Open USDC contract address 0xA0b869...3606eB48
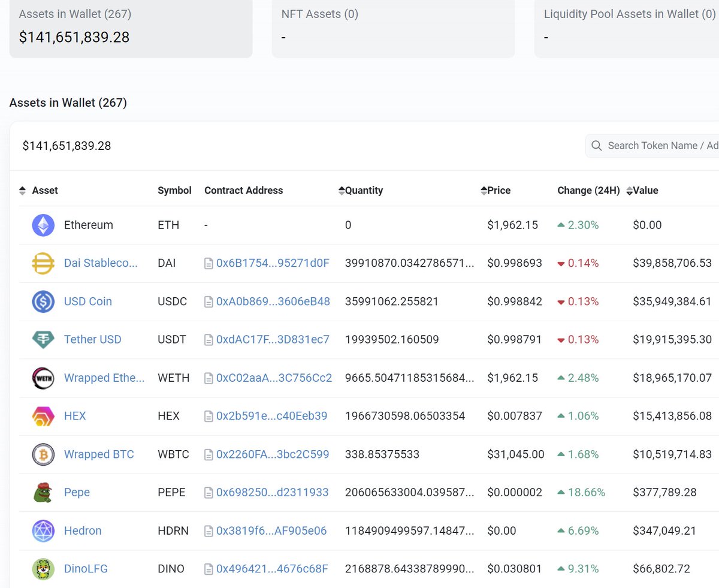The height and width of the screenshot is (588, 719). pos(273,301)
